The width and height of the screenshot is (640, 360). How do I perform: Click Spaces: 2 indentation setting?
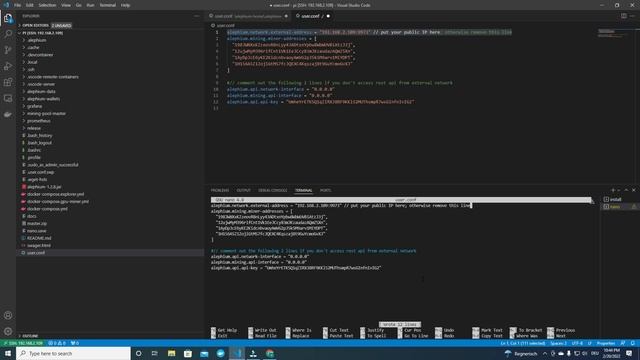pos(558,343)
